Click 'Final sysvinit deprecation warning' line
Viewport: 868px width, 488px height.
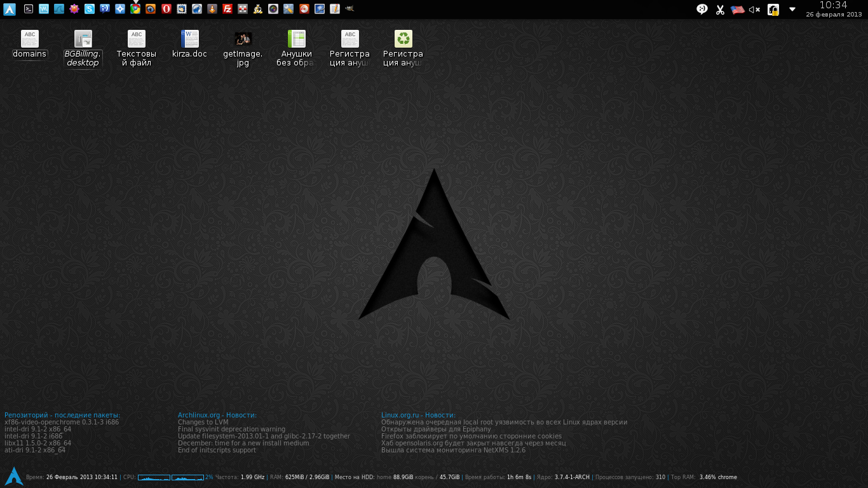click(x=231, y=429)
